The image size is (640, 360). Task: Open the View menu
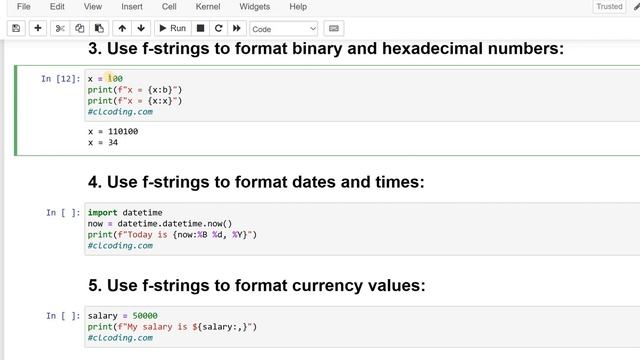pyautogui.click(x=93, y=7)
